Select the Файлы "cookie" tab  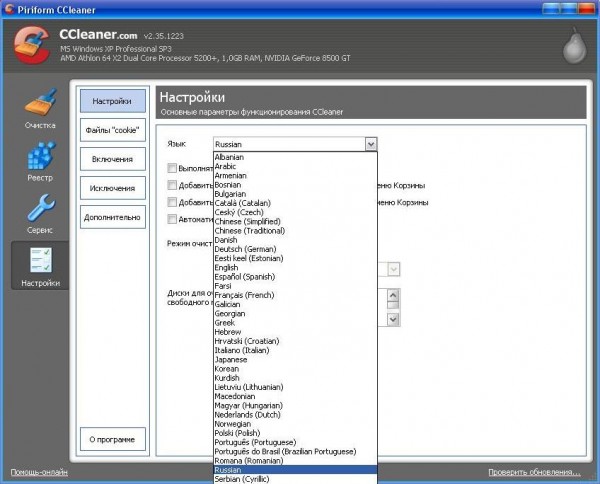click(113, 130)
